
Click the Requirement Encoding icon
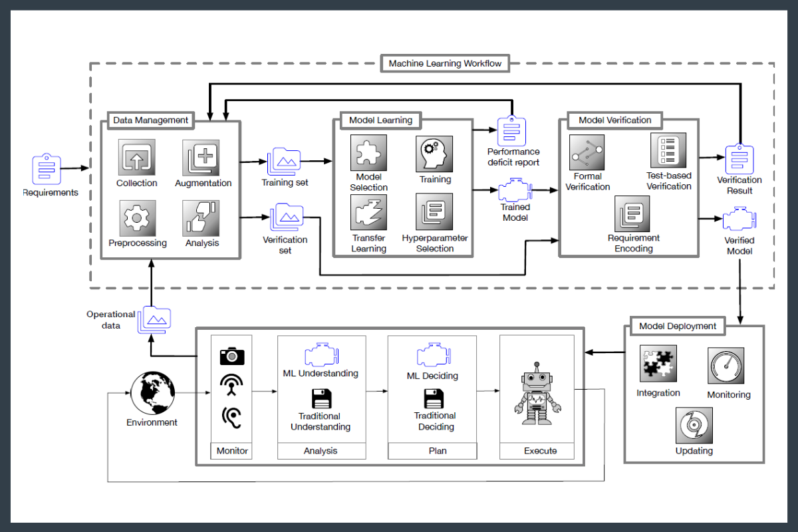(x=632, y=213)
